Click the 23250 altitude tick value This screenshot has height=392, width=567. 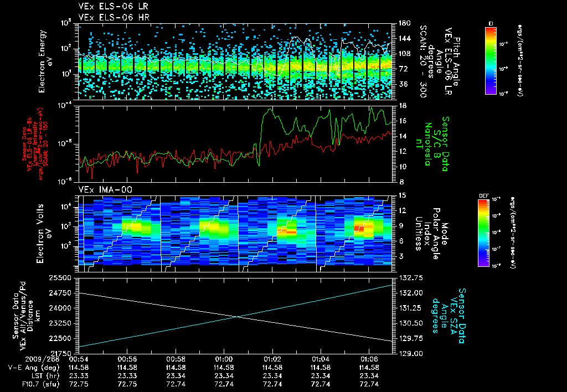click(60, 323)
